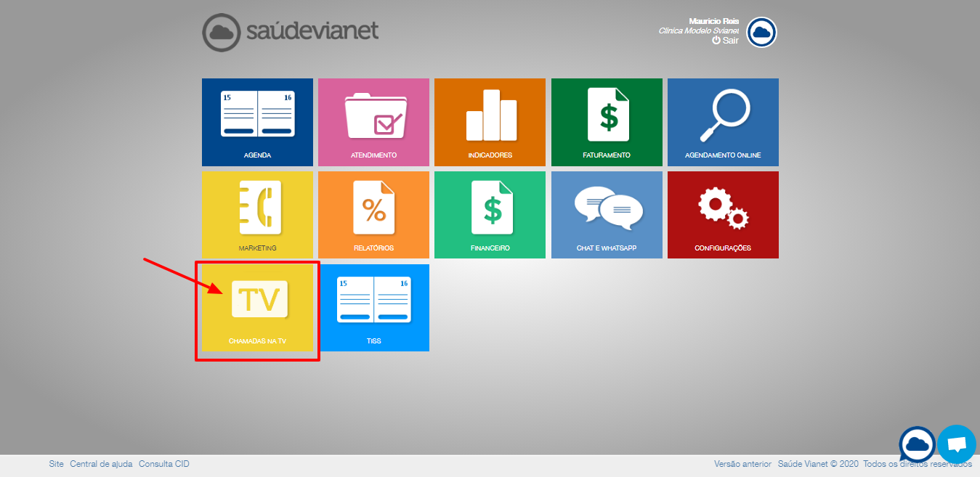Open the Faturamento dollar document tile
The image size is (980, 477).
607,122
